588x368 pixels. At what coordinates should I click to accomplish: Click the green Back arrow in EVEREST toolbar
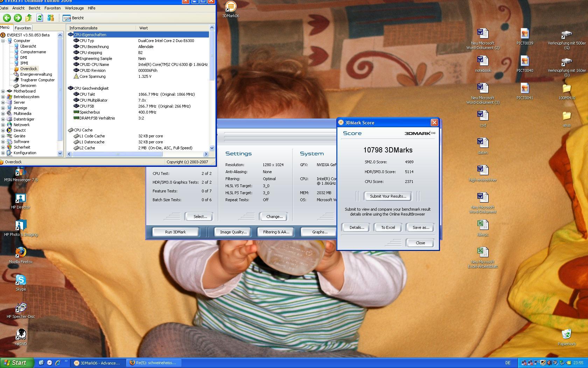coord(7,18)
